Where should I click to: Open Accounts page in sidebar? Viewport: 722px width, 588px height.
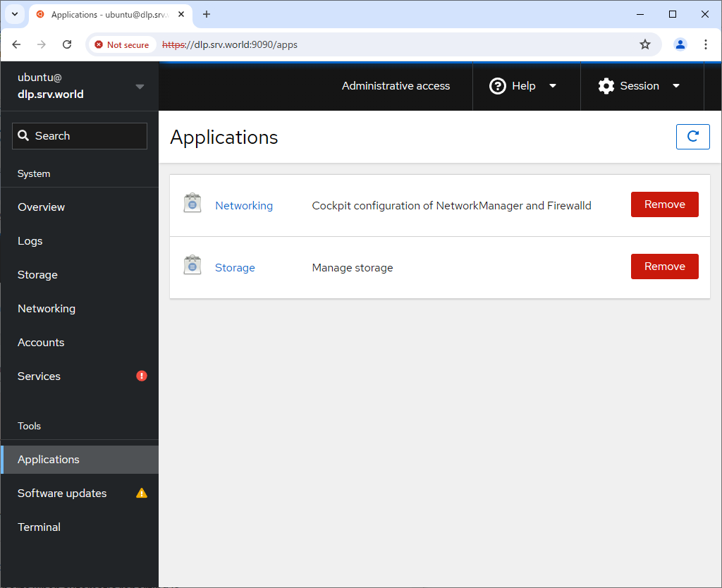[x=79, y=343]
